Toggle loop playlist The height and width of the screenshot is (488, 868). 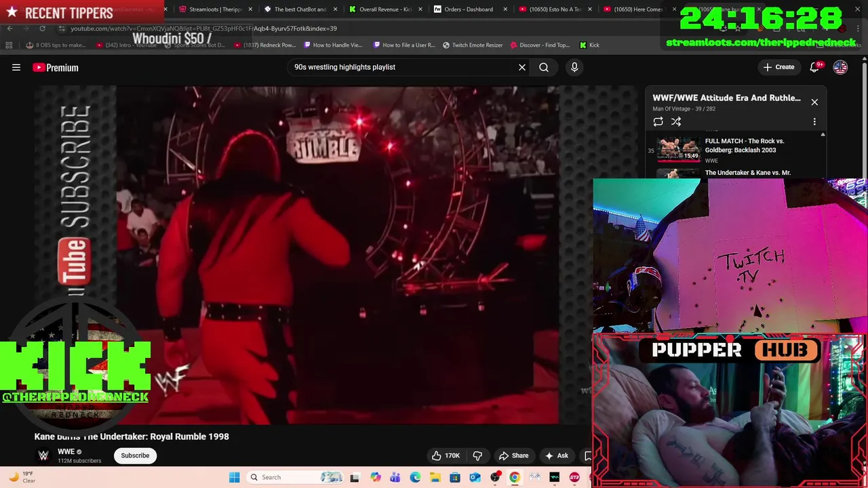click(x=658, y=122)
